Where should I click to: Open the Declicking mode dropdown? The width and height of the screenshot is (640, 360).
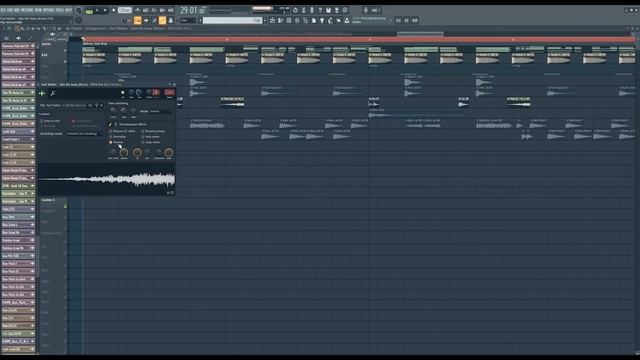click(x=83, y=134)
